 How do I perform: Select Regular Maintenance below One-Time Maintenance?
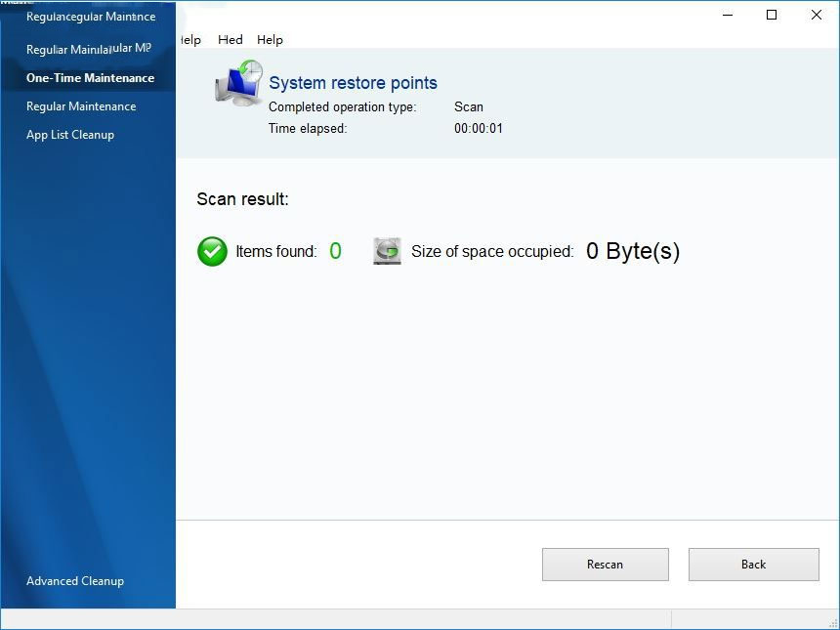tap(81, 106)
